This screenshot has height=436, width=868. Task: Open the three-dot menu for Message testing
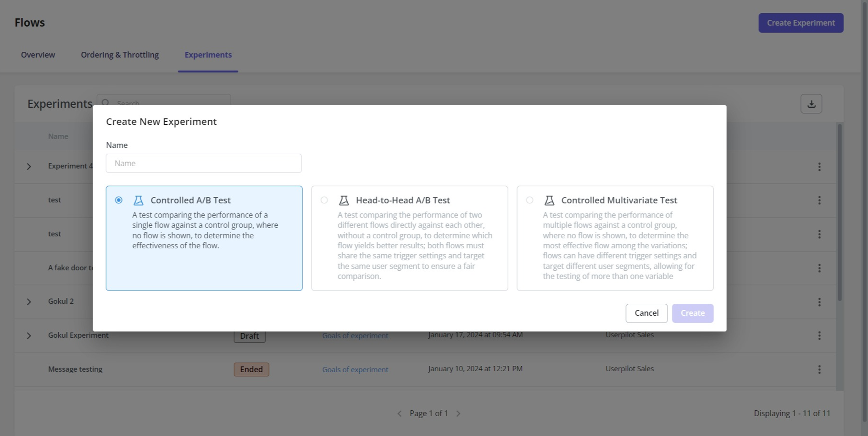coord(819,369)
